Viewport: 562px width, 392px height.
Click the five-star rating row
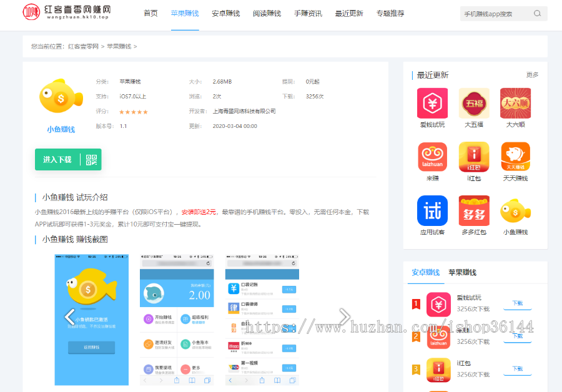[134, 112]
